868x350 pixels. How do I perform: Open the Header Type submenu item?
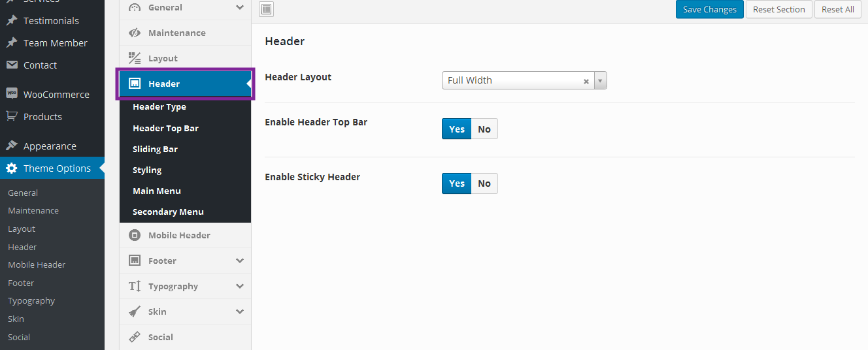pyautogui.click(x=159, y=107)
